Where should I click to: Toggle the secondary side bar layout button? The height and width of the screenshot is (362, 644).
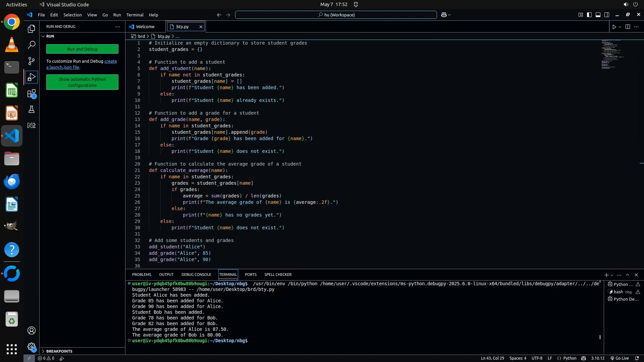point(607,15)
